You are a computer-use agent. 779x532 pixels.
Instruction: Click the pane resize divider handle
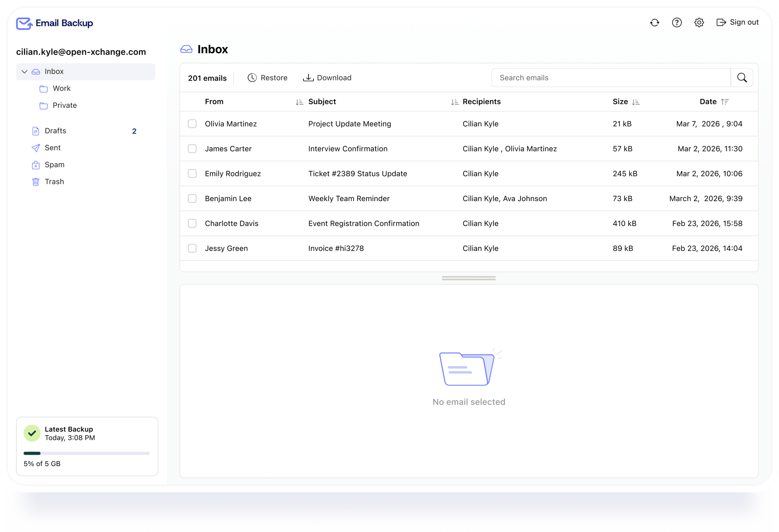pyautogui.click(x=469, y=278)
